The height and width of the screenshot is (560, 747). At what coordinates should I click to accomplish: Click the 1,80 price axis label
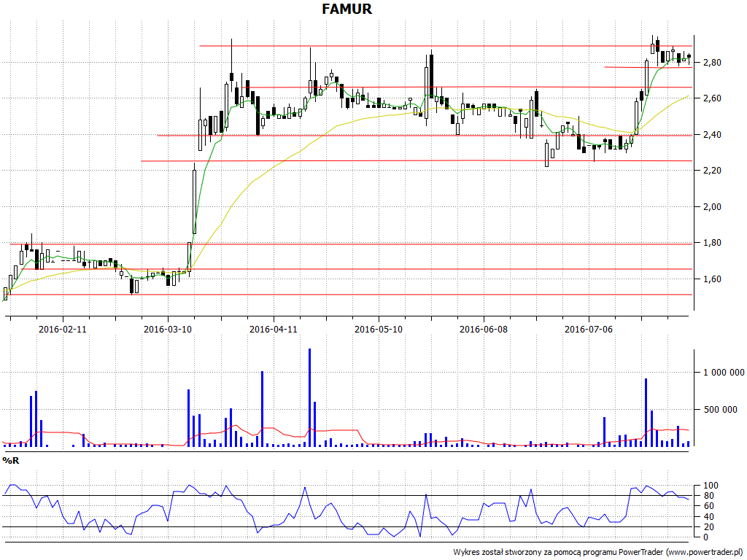pos(712,243)
